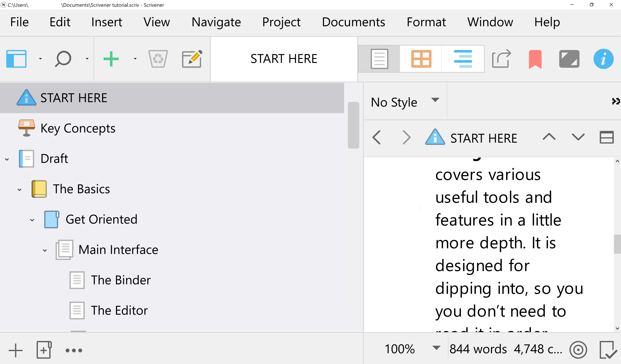Toggle the Include in Compile footer checkbox
This screenshot has height=364, width=621.
[x=608, y=350]
